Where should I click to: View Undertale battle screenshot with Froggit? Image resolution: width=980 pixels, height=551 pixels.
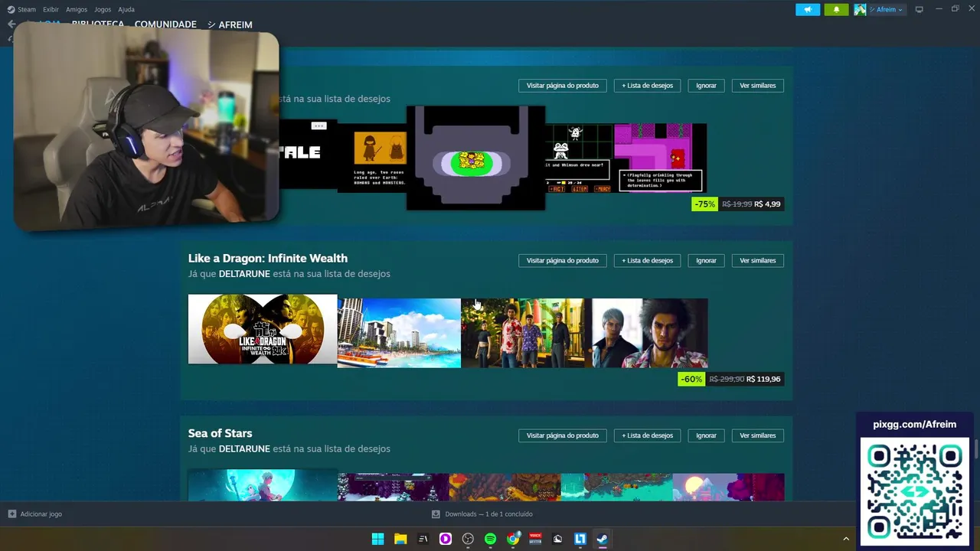pos(579,158)
